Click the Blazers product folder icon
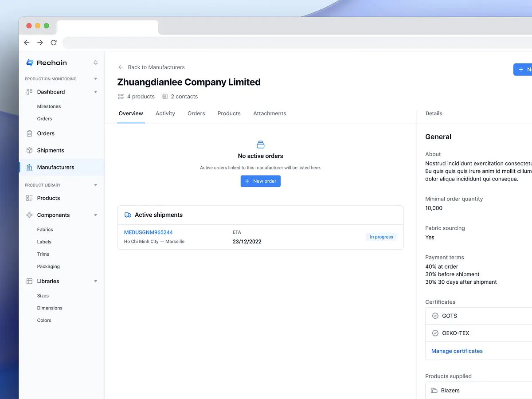The image size is (532, 399). point(434,390)
